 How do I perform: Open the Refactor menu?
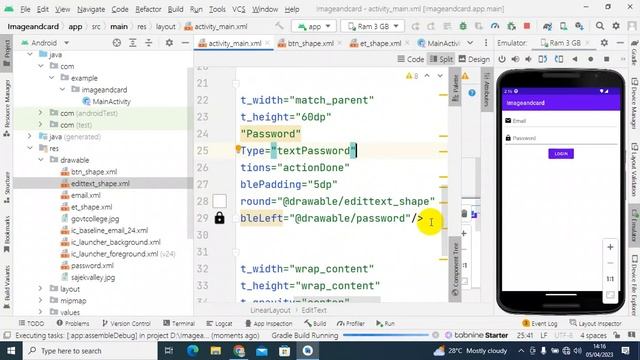pos(148,9)
